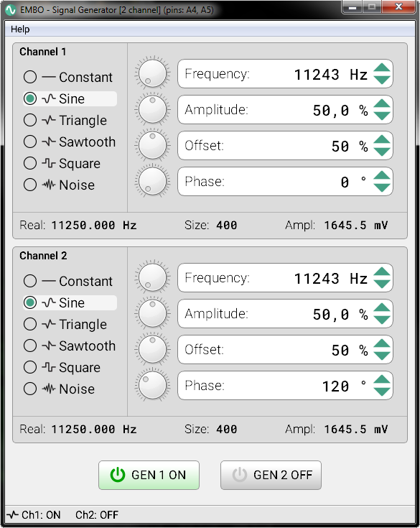The image size is (420, 528).
Task: Click Channel 2 frequency dial knob
Action: tap(152, 277)
